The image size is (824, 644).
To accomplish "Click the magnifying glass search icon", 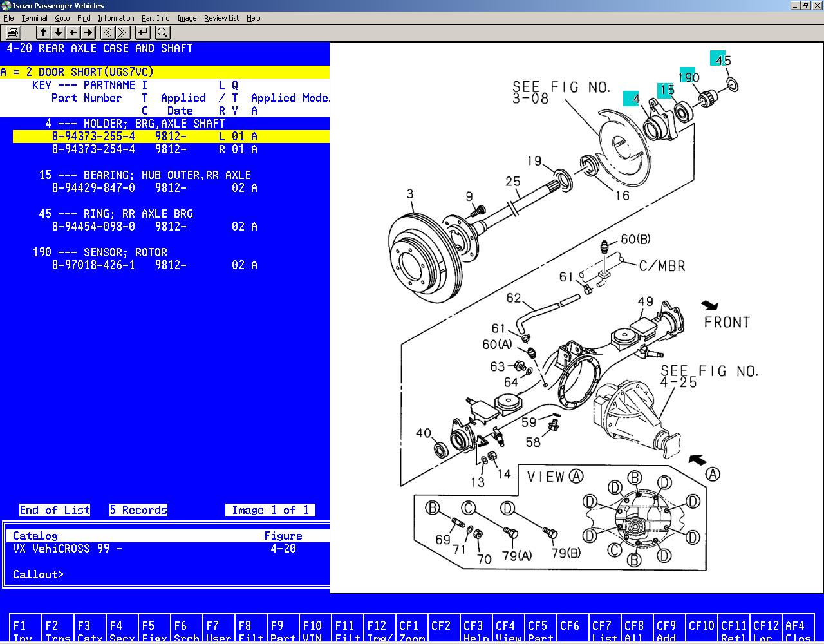I will [x=162, y=33].
